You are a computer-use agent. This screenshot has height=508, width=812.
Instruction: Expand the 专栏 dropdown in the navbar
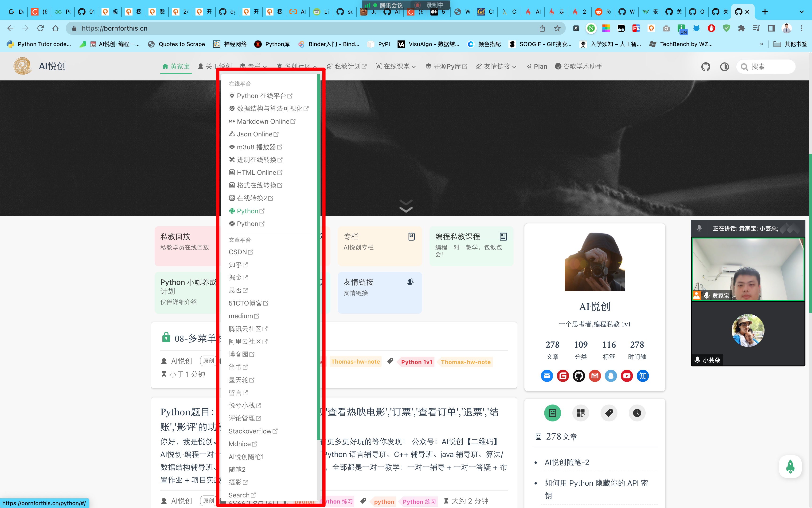pos(253,66)
